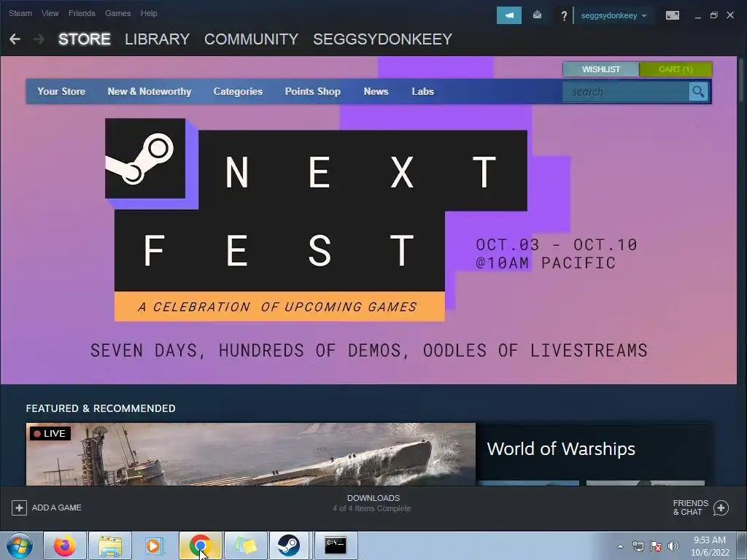Screen dimensions: 747x560
Task: Open the Steam announcements megaphone icon
Action: pos(508,15)
